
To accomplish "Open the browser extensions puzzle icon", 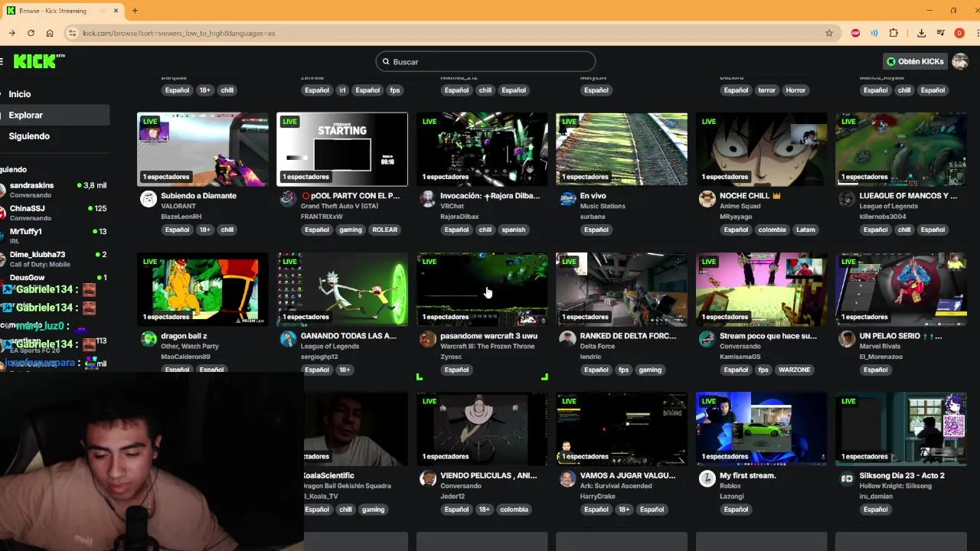I will 893,33.
